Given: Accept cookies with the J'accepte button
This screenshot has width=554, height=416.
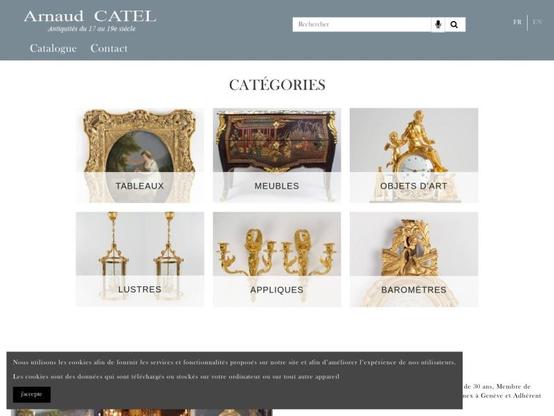Looking at the screenshot, I should [31, 394].
